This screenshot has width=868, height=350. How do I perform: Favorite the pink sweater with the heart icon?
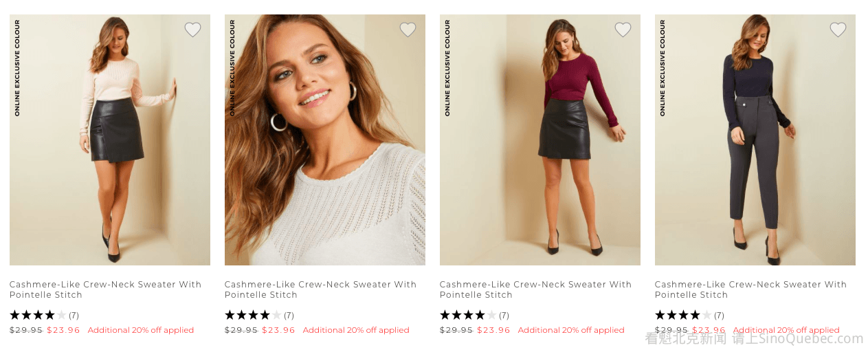coord(192,30)
